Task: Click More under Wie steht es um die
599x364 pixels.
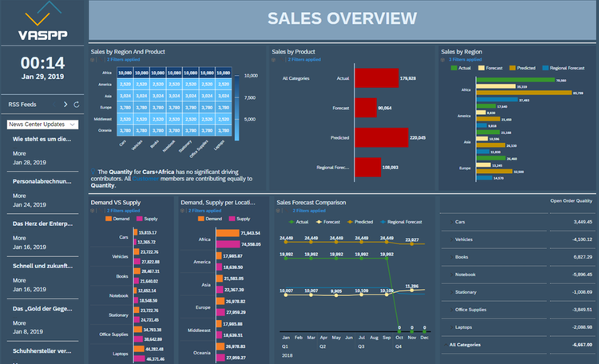Action: point(20,152)
